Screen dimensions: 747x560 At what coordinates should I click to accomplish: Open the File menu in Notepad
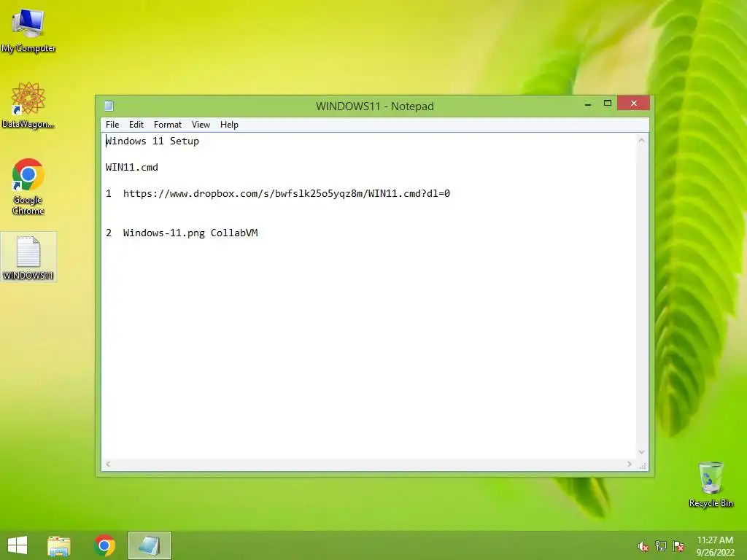[x=112, y=124]
